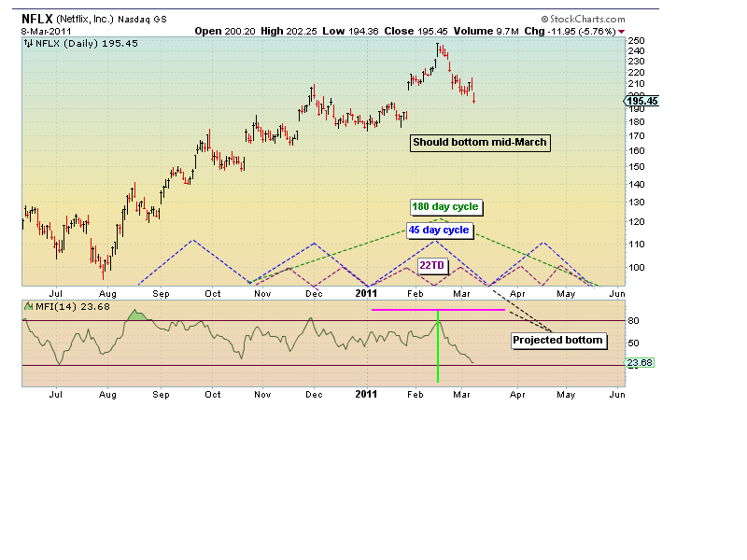
Task: Click 'Apr' on the price chart time axis
Action: click(517, 294)
